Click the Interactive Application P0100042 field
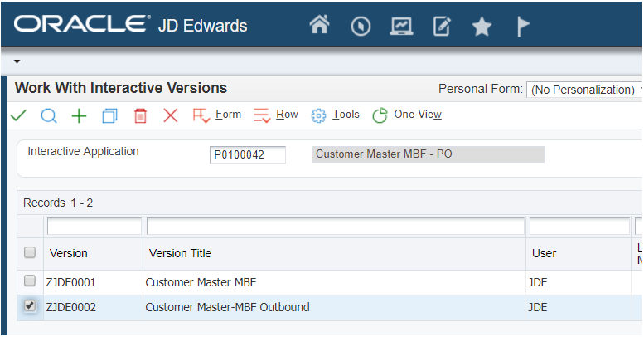The image size is (644, 337). tap(248, 154)
